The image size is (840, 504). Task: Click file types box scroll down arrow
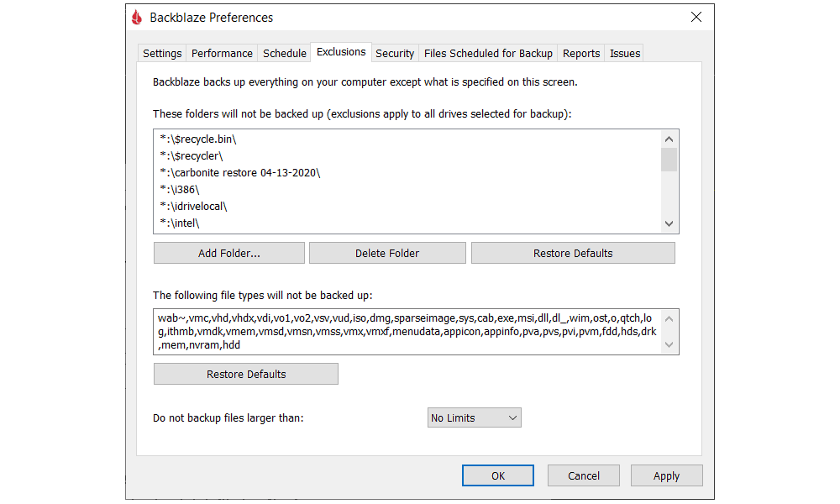[x=669, y=345]
